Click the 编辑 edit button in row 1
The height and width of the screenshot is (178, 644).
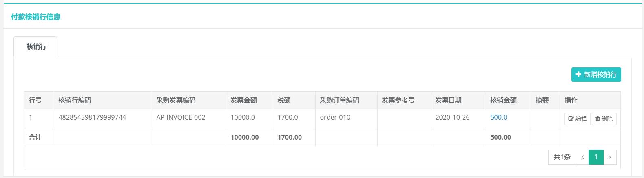point(578,119)
